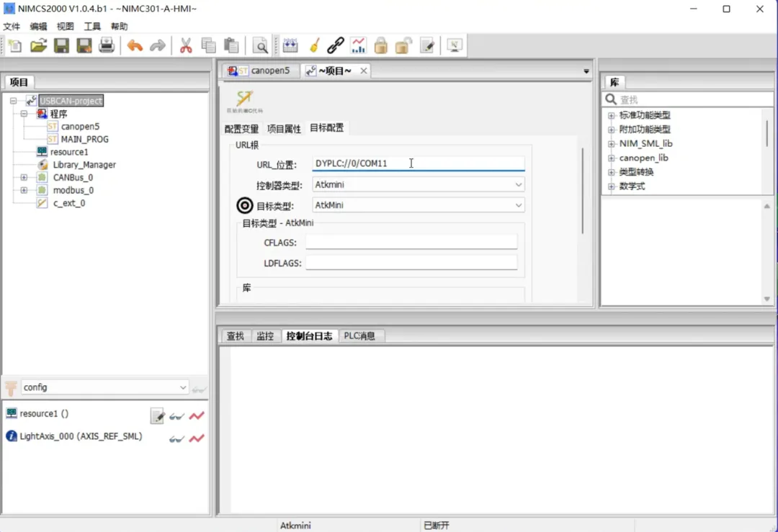Image resolution: width=778 pixels, height=532 pixels.
Task: Open the editor tab list arrow
Action: pos(586,71)
